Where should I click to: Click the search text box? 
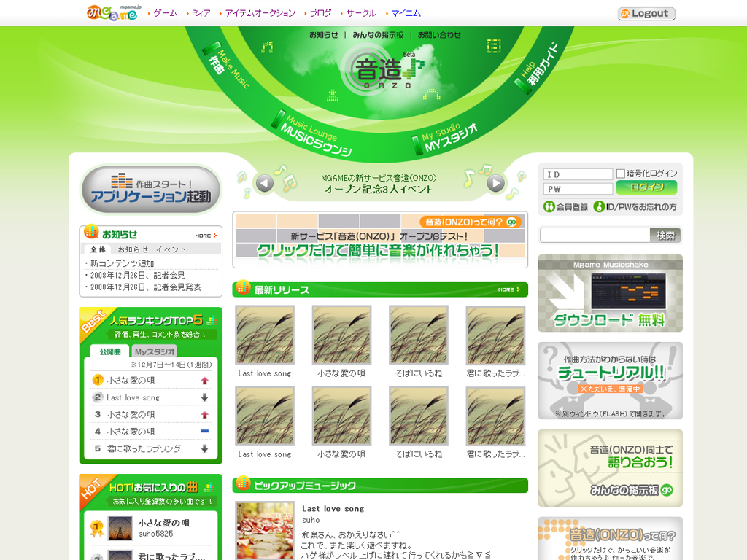coord(595,236)
